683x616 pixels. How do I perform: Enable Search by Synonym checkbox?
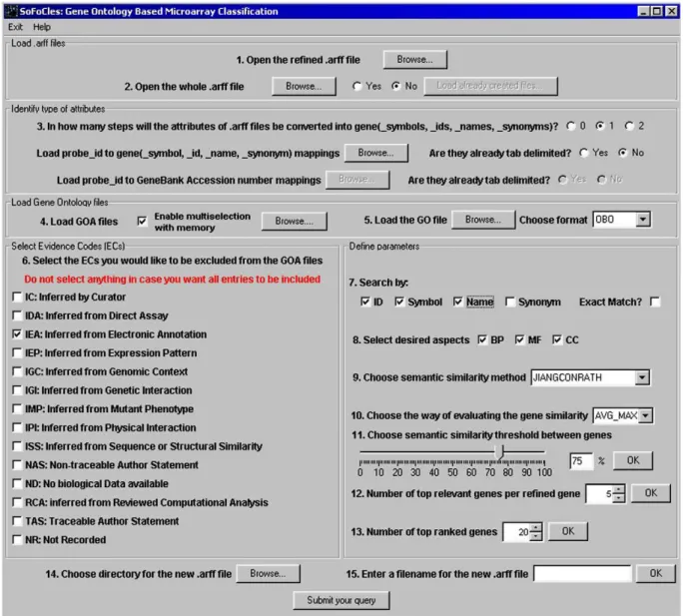pos(510,302)
